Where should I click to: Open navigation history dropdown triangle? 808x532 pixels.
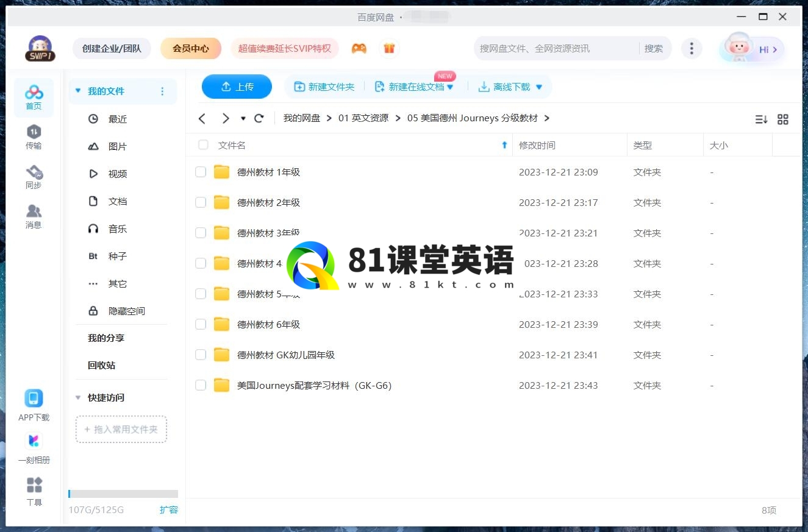tap(243, 118)
